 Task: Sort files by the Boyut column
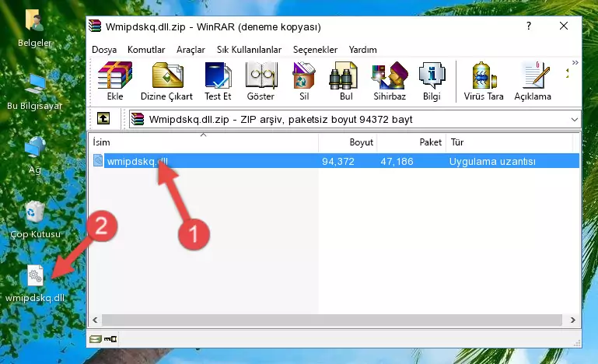[348, 142]
